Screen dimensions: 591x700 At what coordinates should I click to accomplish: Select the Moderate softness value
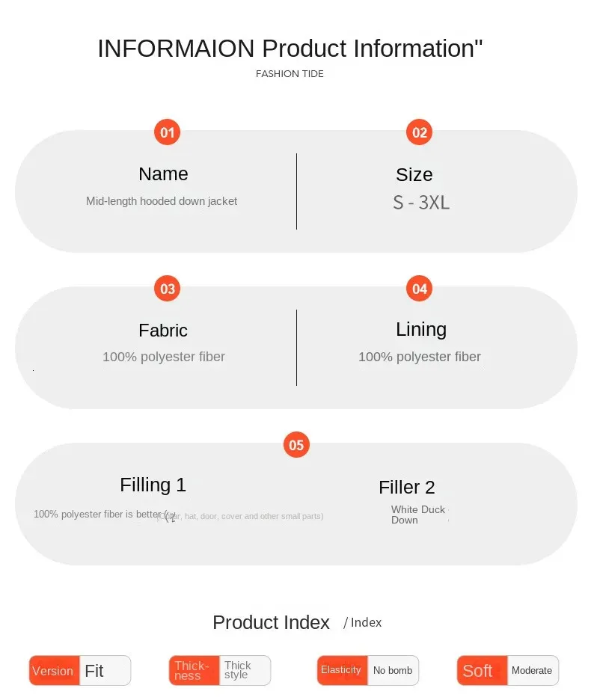pyautogui.click(x=532, y=671)
